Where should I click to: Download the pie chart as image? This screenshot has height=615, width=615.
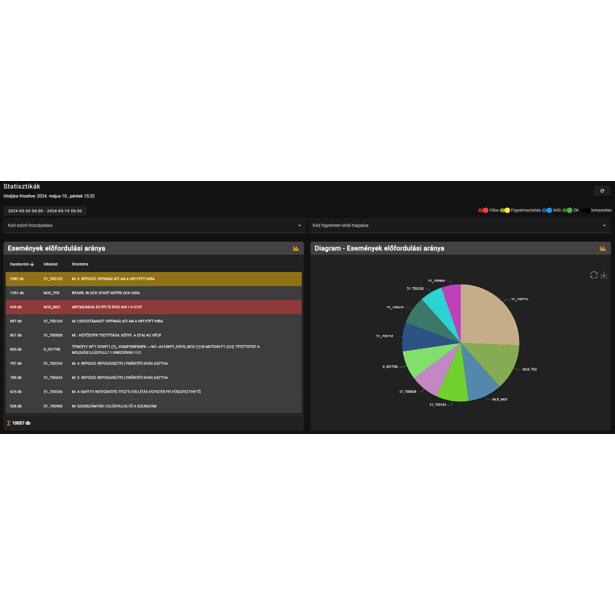coord(604,275)
